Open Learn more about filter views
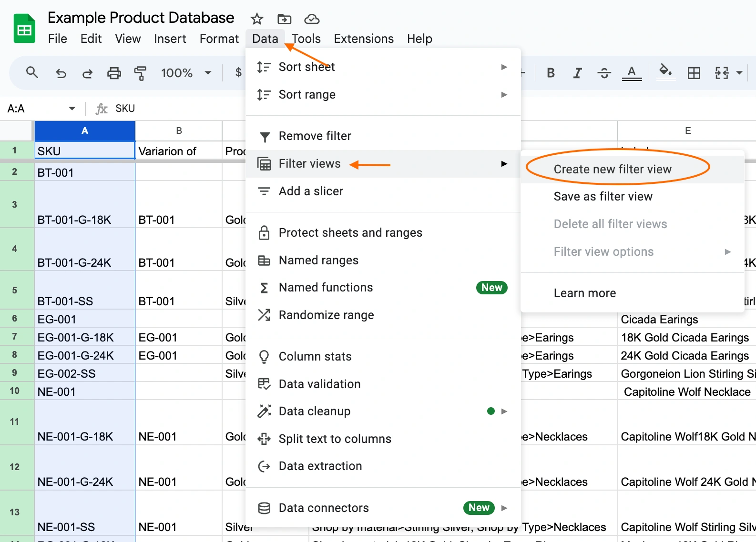The image size is (756, 542). pyautogui.click(x=632, y=293)
